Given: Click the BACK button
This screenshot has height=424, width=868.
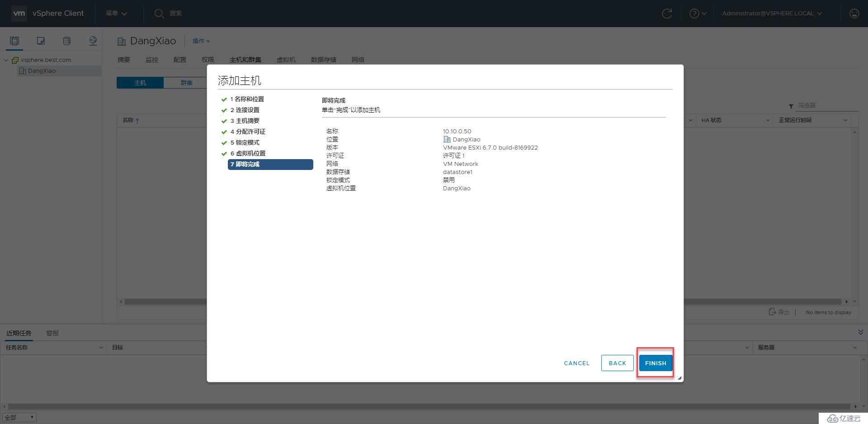Looking at the screenshot, I should [x=617, y=363].
